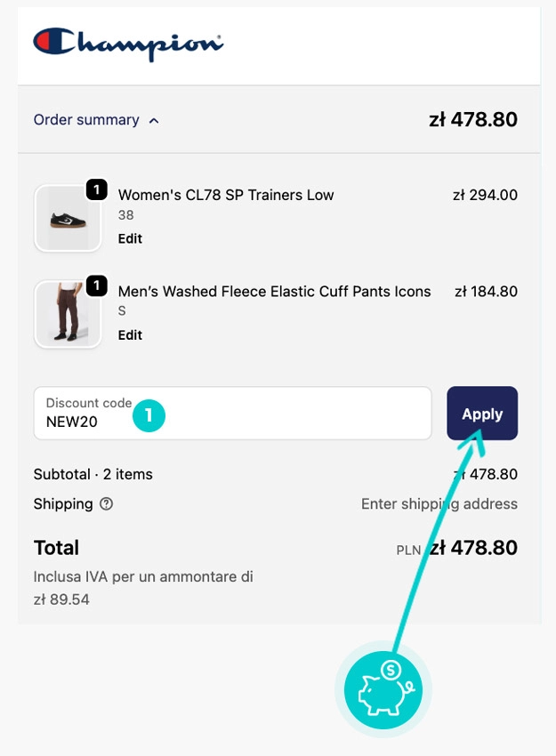Click the Enter shipping address text
Viewport: 556px width, 756px height.
click(439, 504)
